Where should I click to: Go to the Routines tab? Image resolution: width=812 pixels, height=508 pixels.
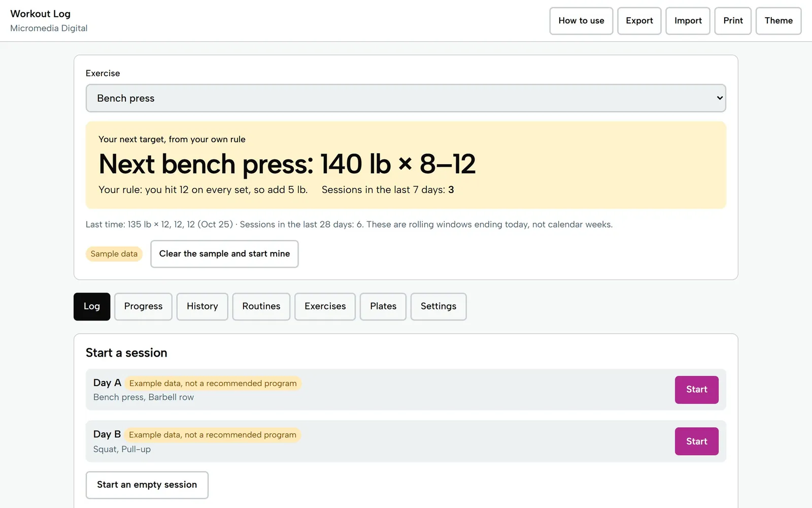[261, 306]
